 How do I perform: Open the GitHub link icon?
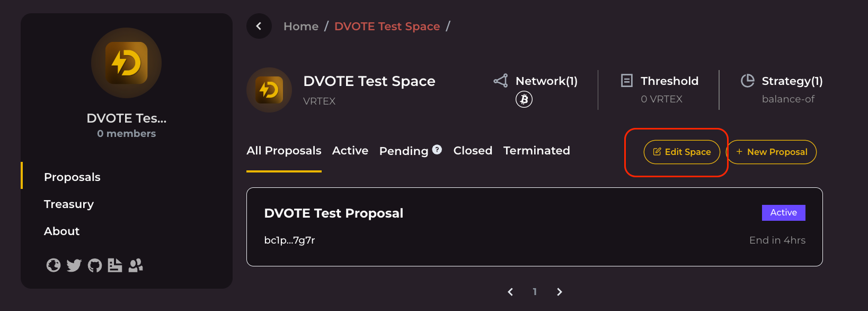[x=95, y=265]
